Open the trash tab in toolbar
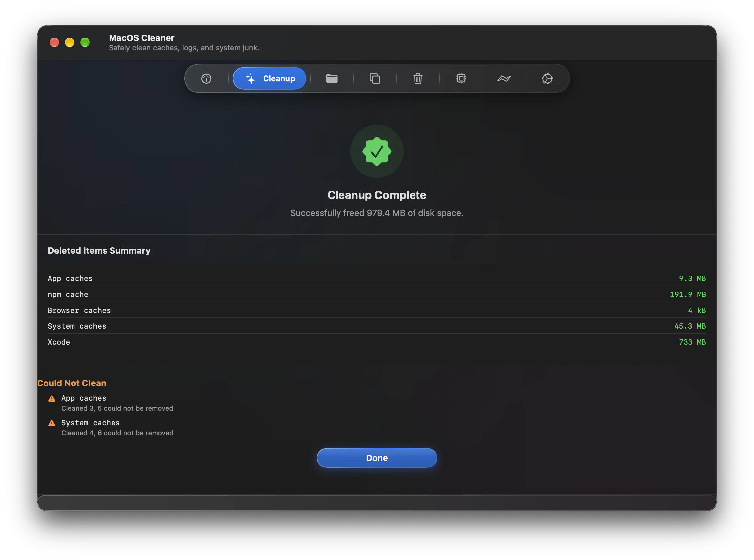Image resolution: width=754 pixels, height=560 pixels. pos(418,79)
